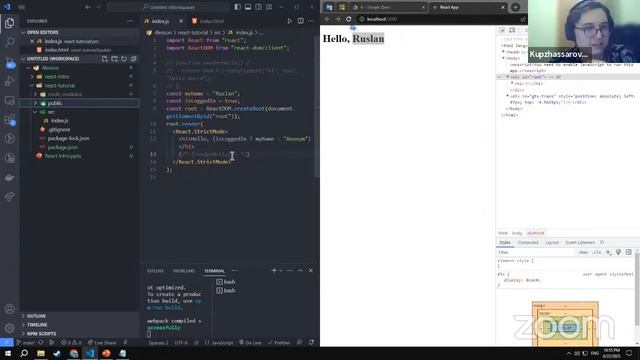
Task: Close the index.js editor tab
Action: pos(181,21)
